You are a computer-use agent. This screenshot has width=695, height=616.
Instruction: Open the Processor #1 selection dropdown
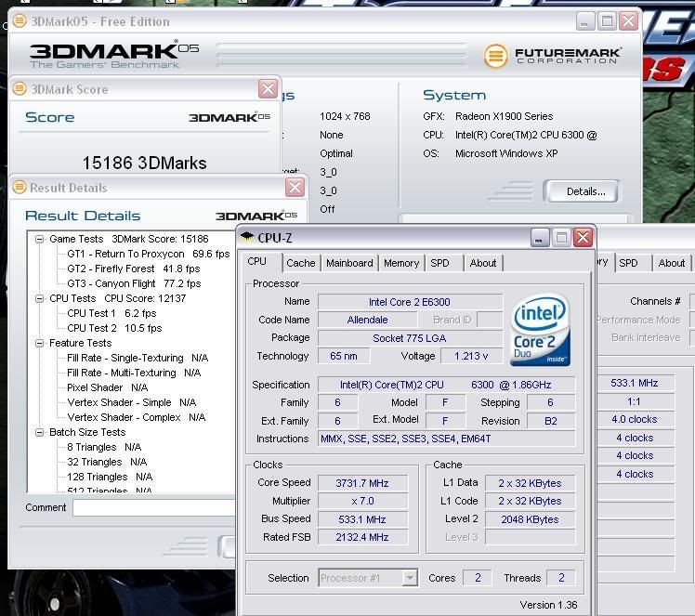tap(409, 578)
